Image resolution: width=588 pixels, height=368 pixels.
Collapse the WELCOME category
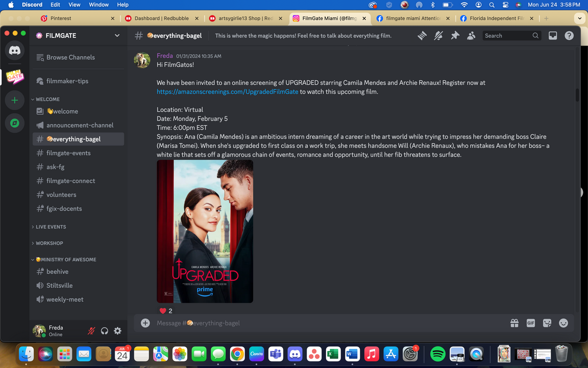point(47,99)
